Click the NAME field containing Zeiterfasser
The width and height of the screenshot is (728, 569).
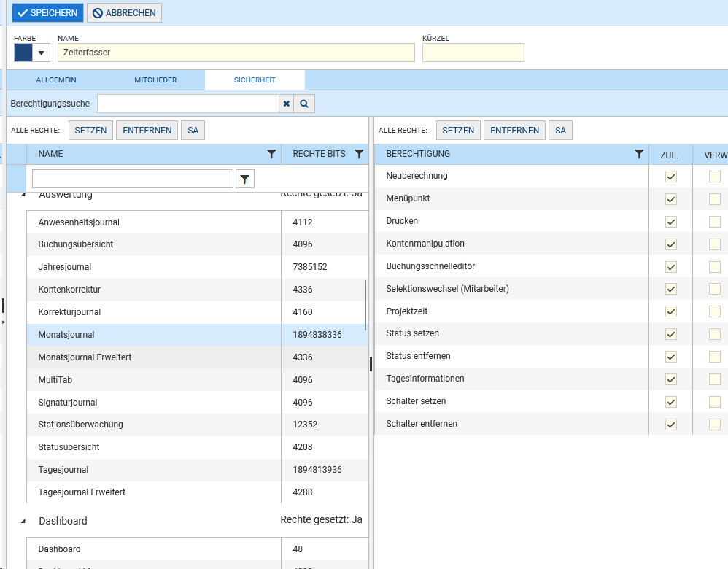click(x=236, y=53)
